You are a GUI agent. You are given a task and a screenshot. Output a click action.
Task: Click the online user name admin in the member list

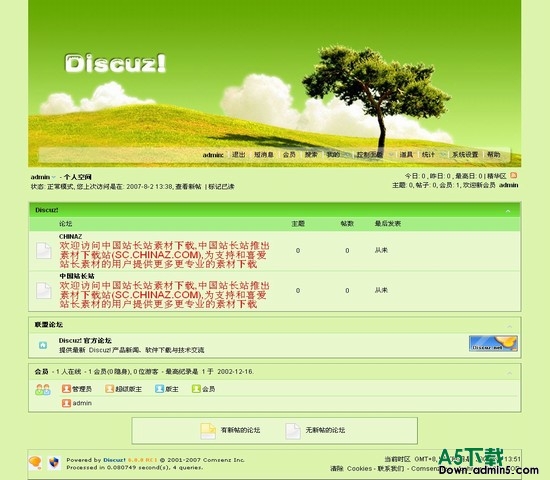tap(82, 403)
